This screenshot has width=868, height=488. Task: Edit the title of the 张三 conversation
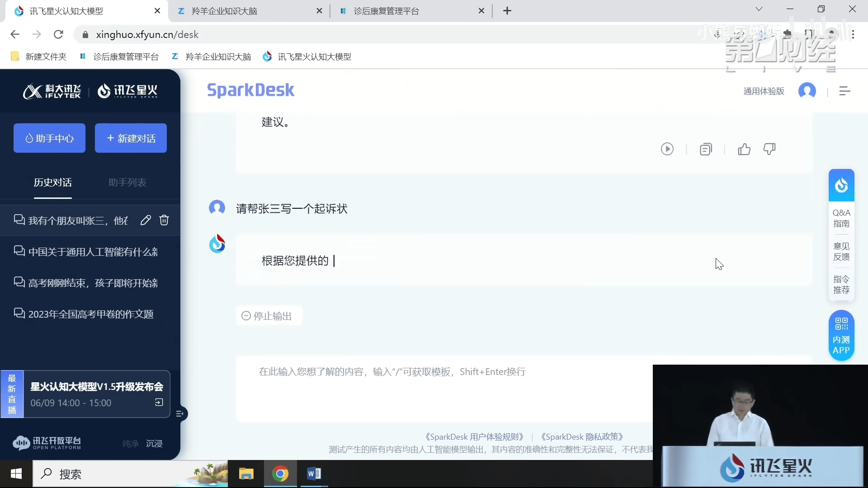(x=146, y=220)
